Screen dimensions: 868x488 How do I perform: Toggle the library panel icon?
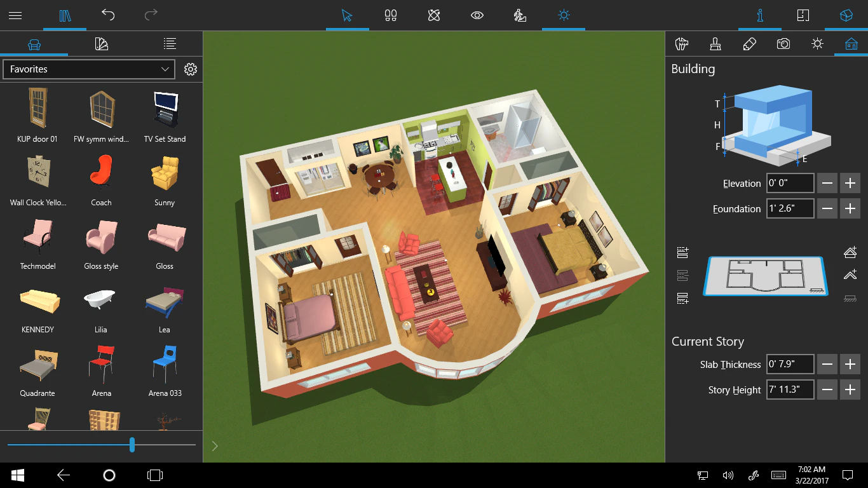65,15
